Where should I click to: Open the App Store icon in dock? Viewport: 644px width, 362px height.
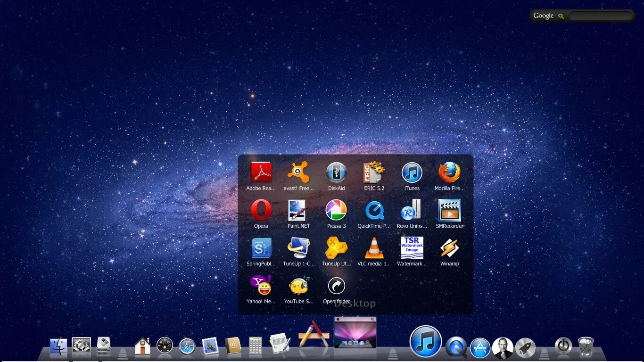tap(480, 348)
